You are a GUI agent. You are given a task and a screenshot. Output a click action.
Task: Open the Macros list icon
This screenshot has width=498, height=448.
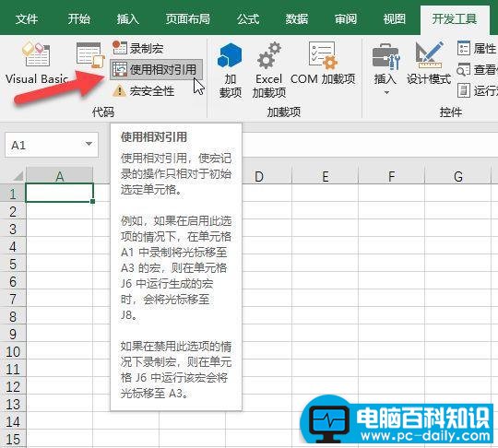coord(90,55)
